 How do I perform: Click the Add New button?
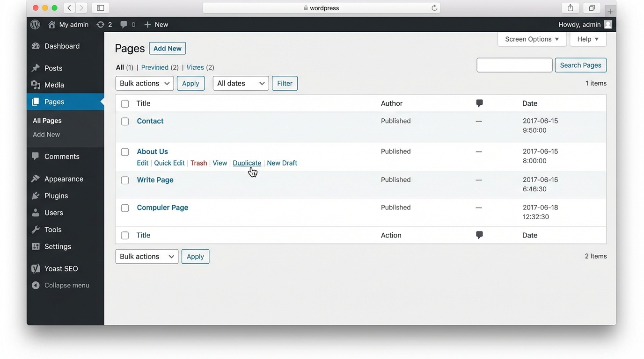point(167,48)
